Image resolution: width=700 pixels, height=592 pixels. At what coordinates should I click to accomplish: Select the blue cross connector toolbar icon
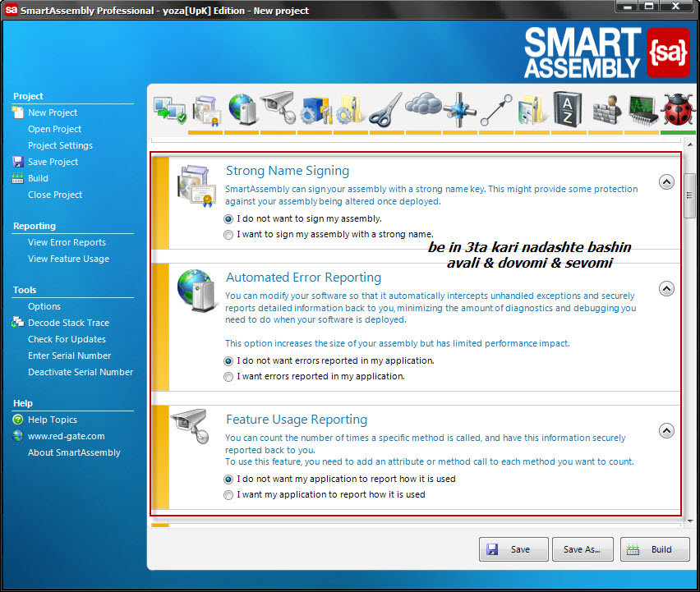pos(460,110)
